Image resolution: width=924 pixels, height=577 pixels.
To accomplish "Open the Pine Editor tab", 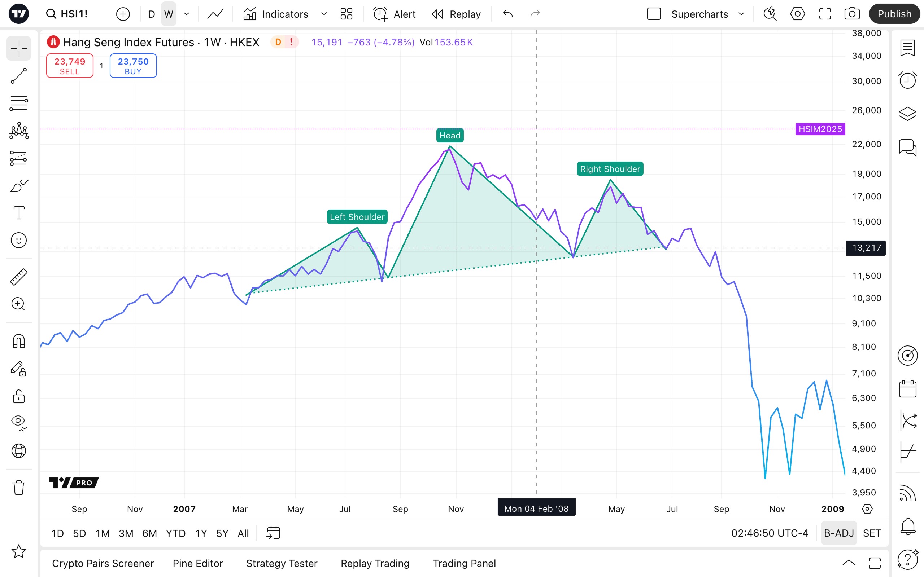I will pyautogui.click(x=197, y=563).
